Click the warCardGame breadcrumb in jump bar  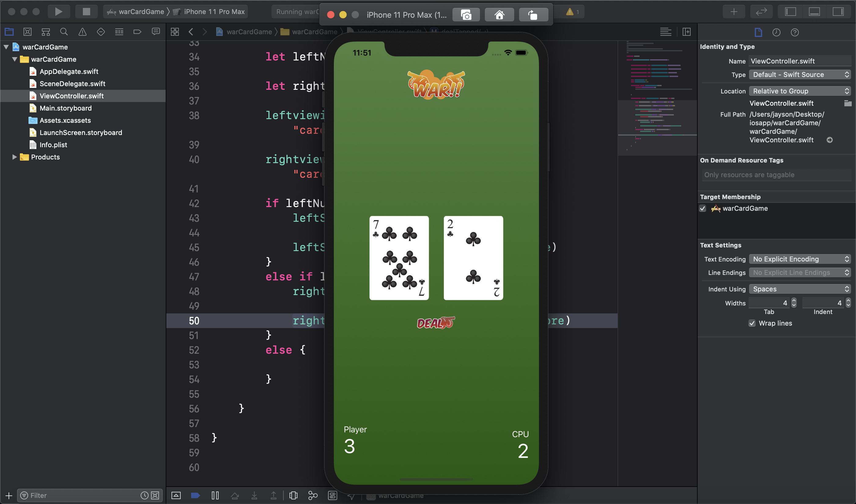tap(249, 32)
